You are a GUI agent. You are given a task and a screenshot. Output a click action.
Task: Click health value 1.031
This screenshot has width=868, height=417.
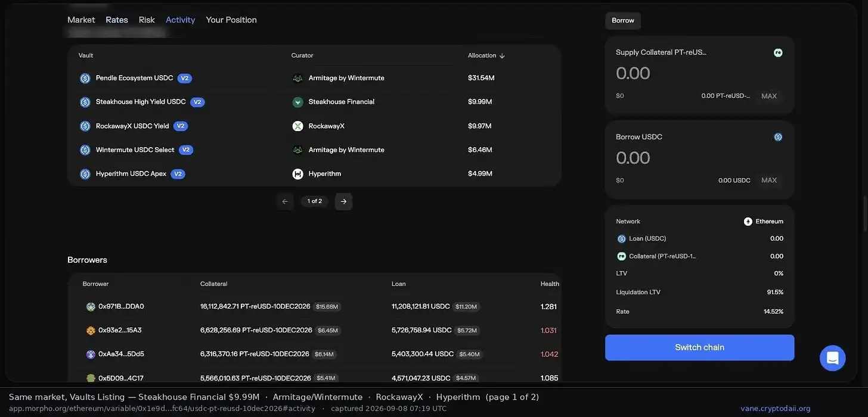pos(548,331)
